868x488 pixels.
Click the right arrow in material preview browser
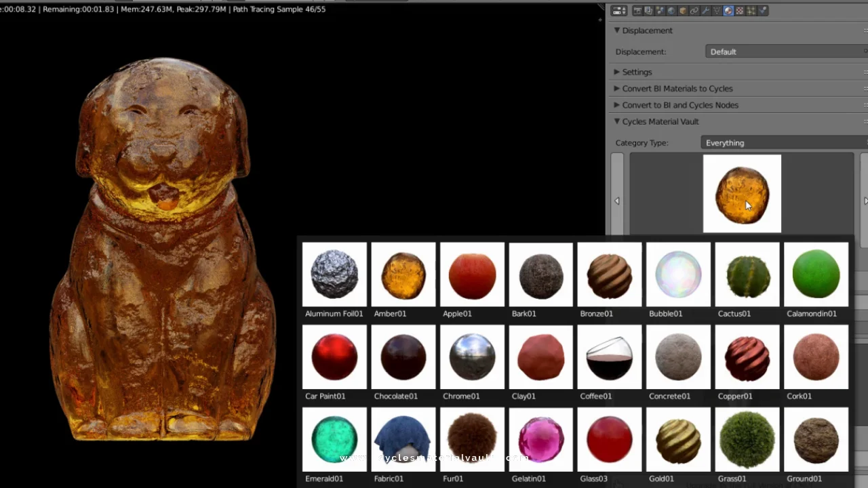pyautogui.click(x=865, y=201)
